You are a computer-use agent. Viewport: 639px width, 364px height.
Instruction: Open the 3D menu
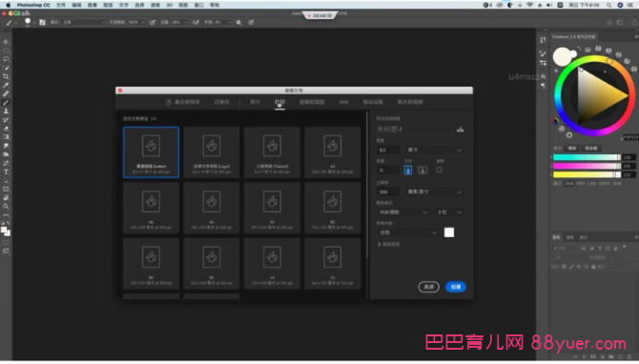point(170,5)
